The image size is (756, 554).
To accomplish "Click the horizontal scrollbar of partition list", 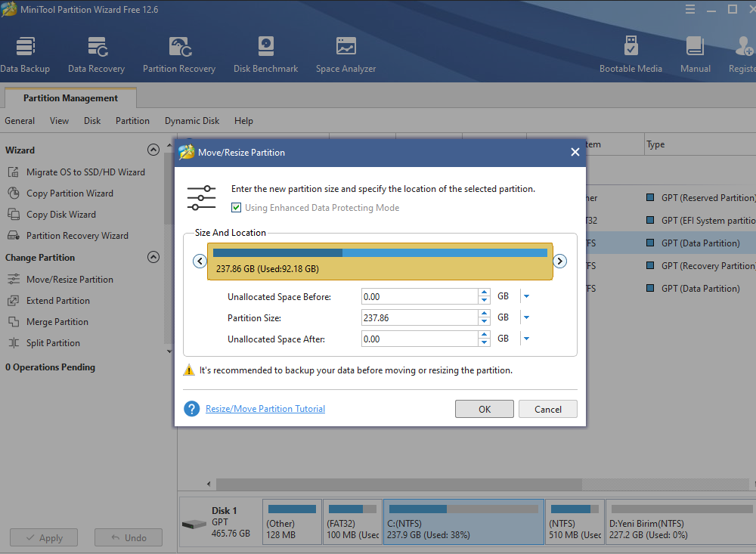I will [x=398, y=484].
